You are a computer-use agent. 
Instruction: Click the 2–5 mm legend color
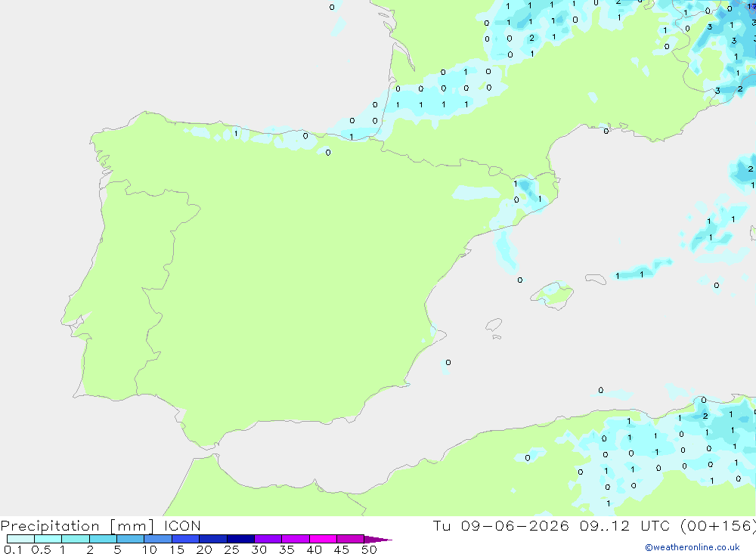click(x=103, y=539)
